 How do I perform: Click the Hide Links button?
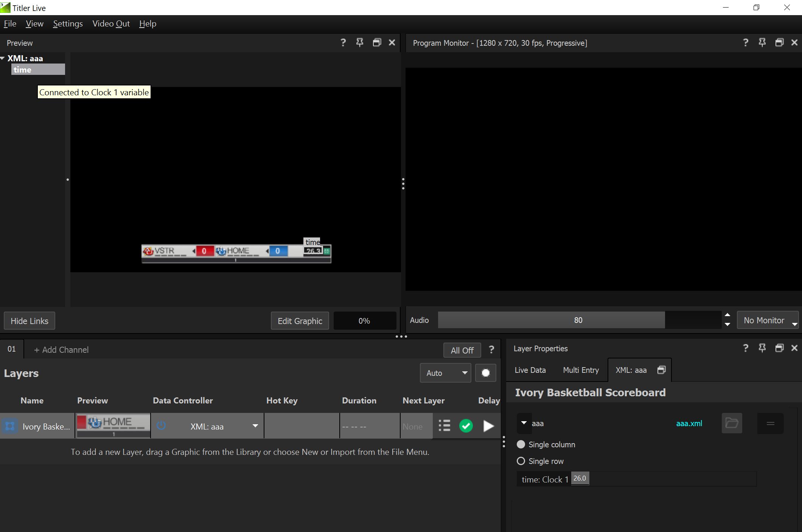point(30,321)
